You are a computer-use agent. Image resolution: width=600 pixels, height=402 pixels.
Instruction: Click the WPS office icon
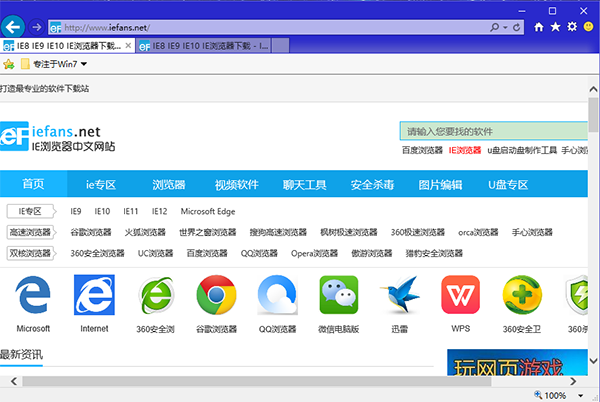[x=461, y=297]
